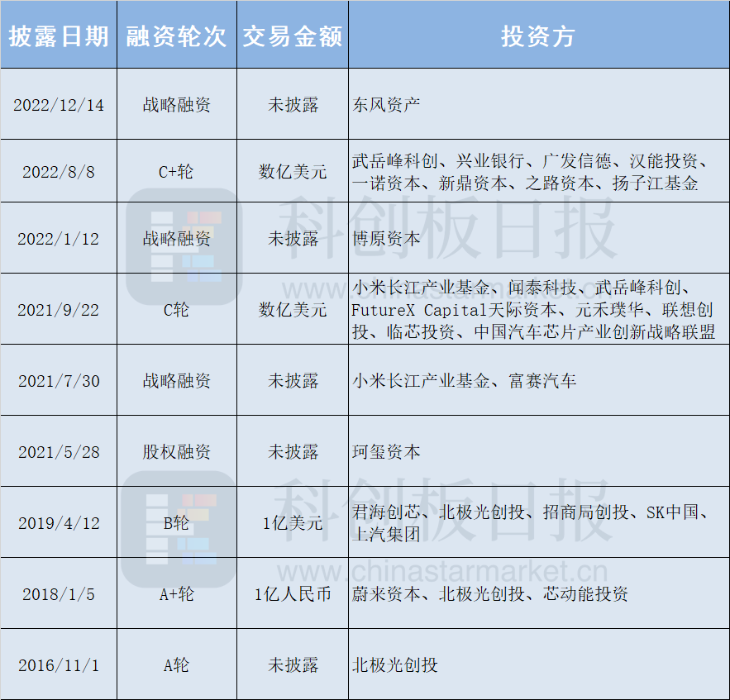The image size is (730, 700).
Task: Click the A+轮 round cell
Action: coord(176,594)
